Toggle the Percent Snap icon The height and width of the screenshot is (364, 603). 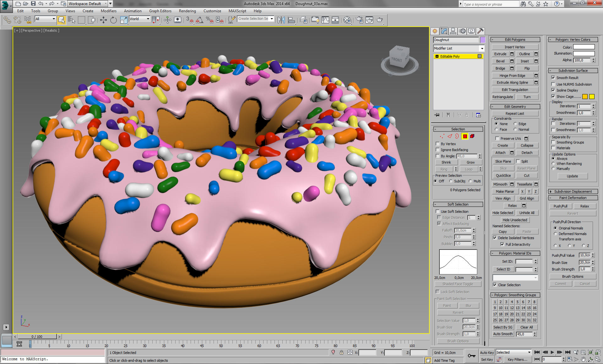[210, 20]
